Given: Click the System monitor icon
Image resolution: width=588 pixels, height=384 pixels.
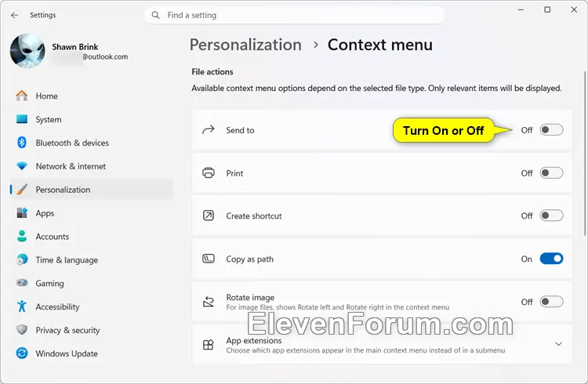Looking at the screenshot, I should click(22, 119).
